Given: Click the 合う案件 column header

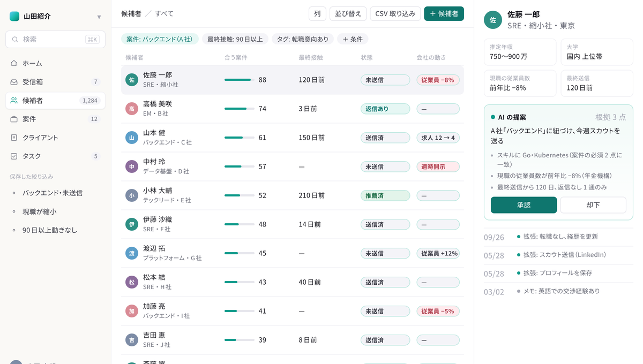Looking at the screenshot, I should (236, 57).
